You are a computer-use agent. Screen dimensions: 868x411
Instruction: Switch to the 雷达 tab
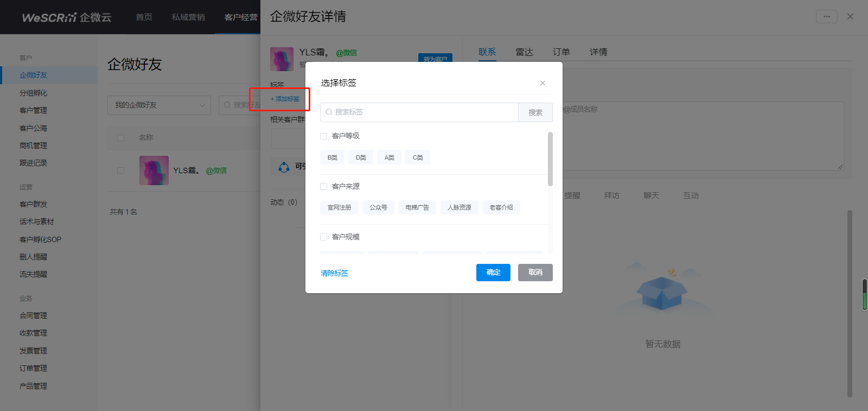(524, 52)
